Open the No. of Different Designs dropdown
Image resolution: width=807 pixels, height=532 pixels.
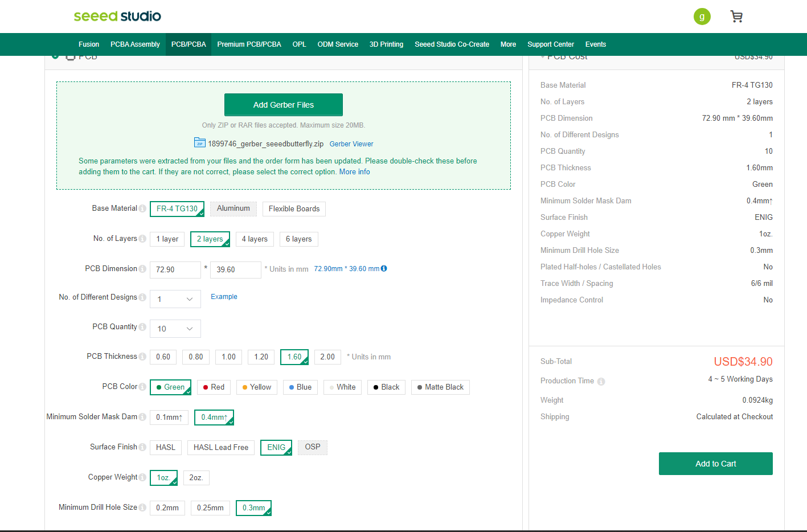click(x=175, y=298)
